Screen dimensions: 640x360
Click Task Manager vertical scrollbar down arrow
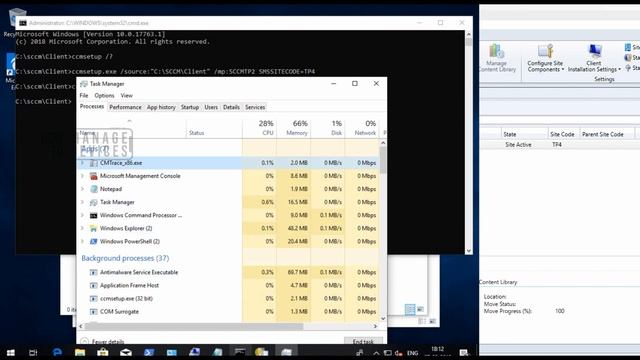coord(383,319)
